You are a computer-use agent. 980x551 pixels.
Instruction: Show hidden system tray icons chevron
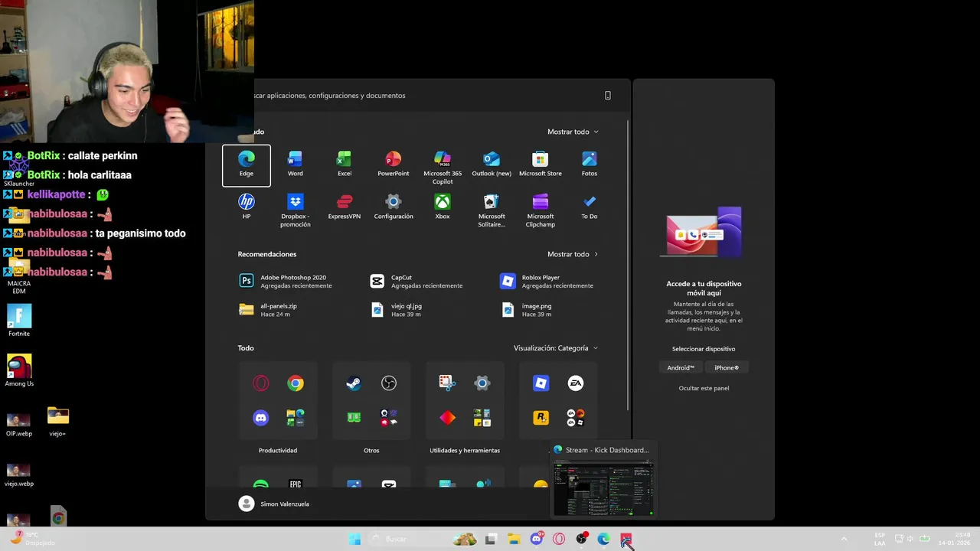point(844,539)
